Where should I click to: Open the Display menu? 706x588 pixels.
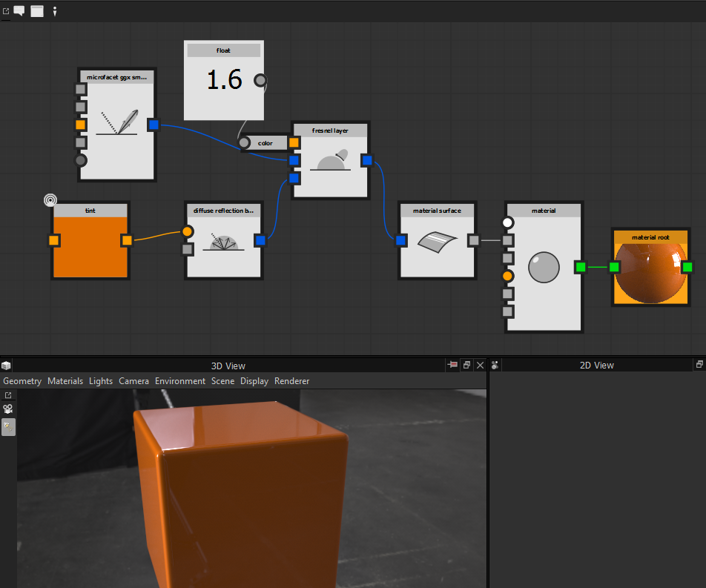[254, 380]
